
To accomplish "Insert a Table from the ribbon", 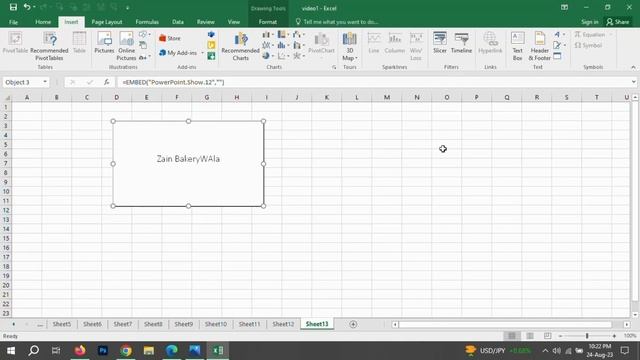I will pos(79,43).
